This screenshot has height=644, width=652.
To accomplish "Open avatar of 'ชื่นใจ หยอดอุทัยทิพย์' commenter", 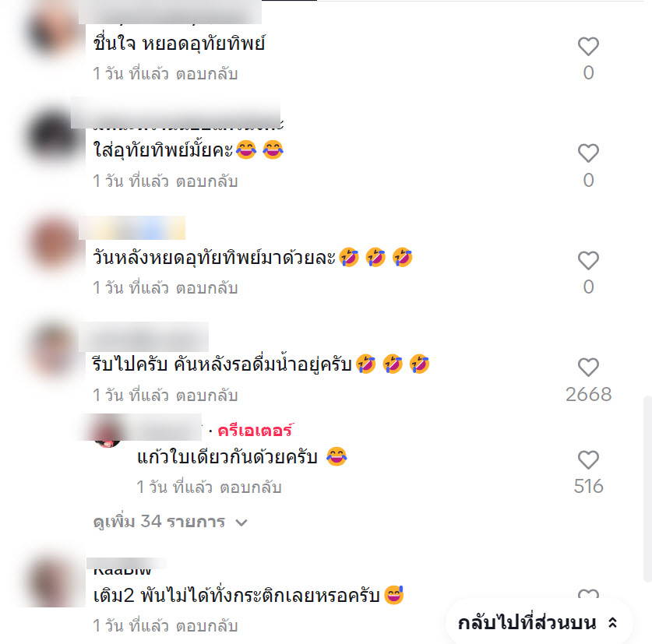I will coord(53,29).
